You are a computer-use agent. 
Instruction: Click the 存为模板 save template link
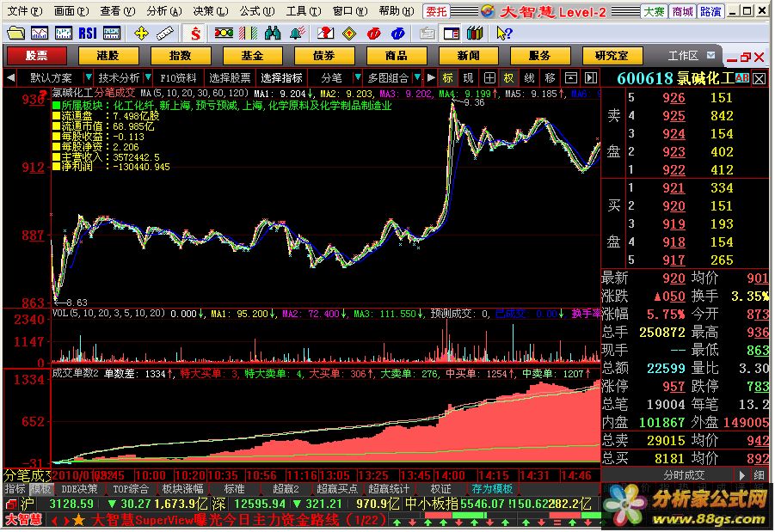(x=492, y=489)
